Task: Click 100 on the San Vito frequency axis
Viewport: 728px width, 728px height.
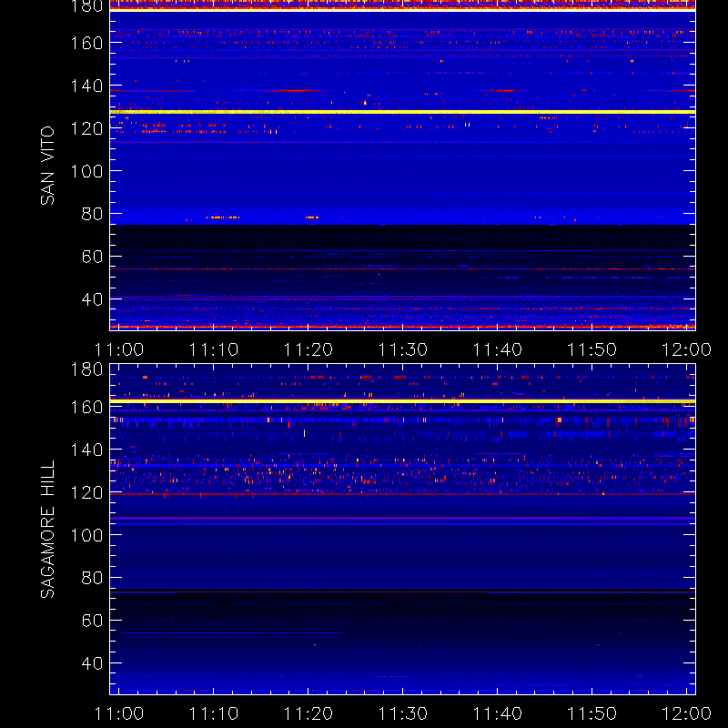Action: pos(86,171)
